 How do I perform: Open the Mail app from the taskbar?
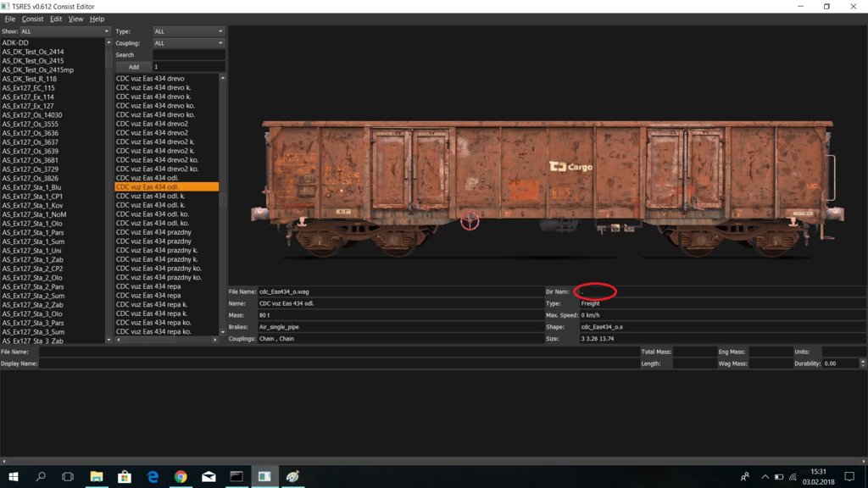point(209,477)
